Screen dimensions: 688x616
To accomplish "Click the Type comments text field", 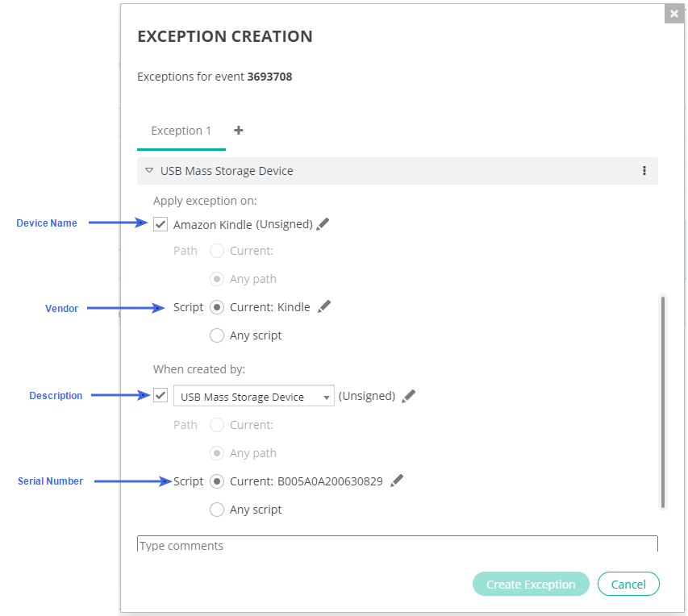I will point(397,544).
